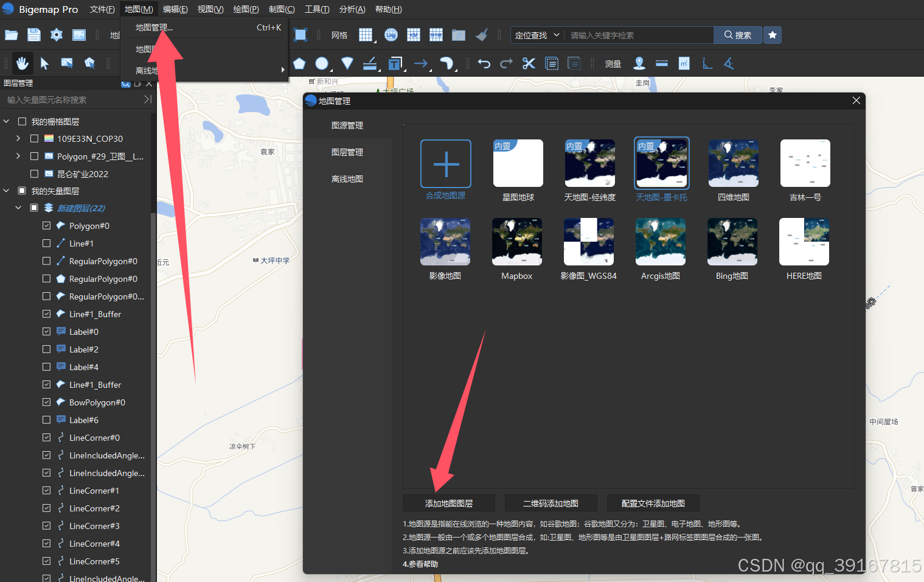Toggle checkbox for 昆仑矿业2022 layer
Screen dimensions: 924x582
pos(34,174)
